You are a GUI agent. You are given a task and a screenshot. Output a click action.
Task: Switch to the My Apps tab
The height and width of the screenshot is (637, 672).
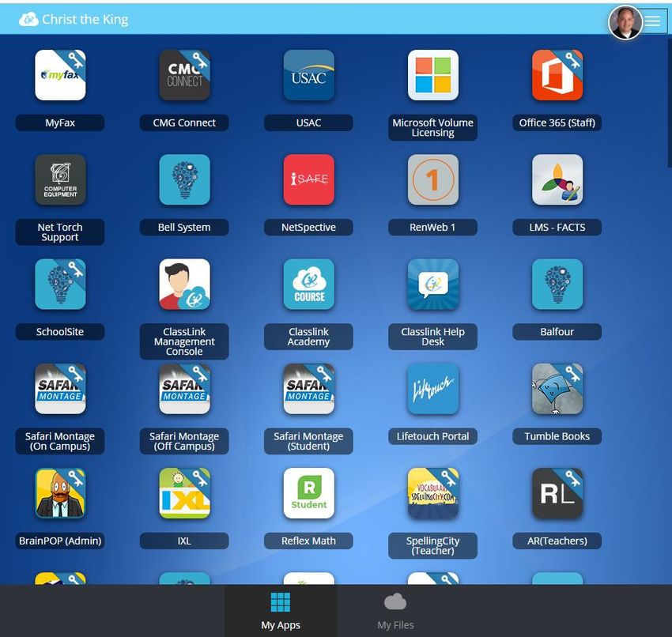pyautogui.click(x=281, y=611)
